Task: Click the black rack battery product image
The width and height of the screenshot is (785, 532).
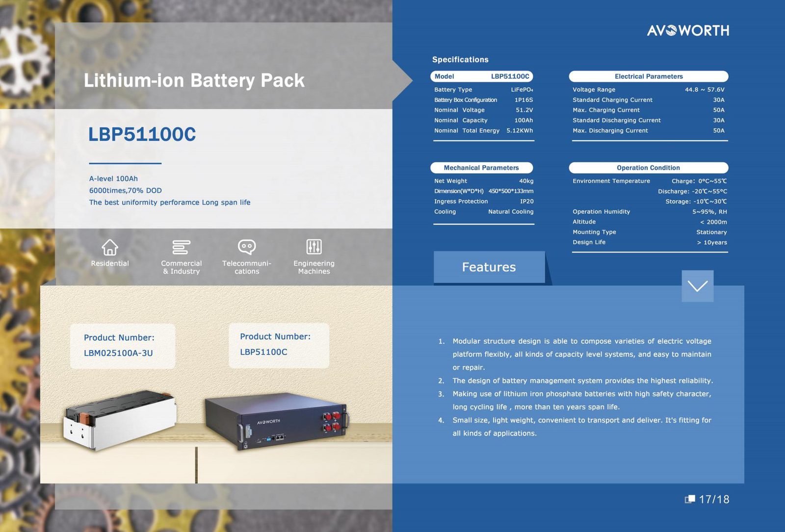Action: tap(277, 421)
